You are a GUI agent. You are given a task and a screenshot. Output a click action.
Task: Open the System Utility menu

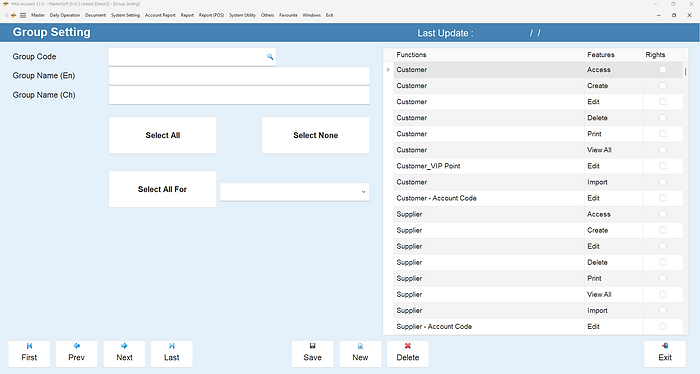click(242, 15)
